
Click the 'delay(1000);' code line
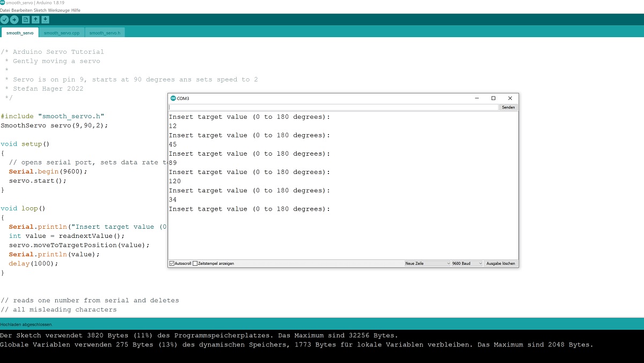(x=33, y=264)
